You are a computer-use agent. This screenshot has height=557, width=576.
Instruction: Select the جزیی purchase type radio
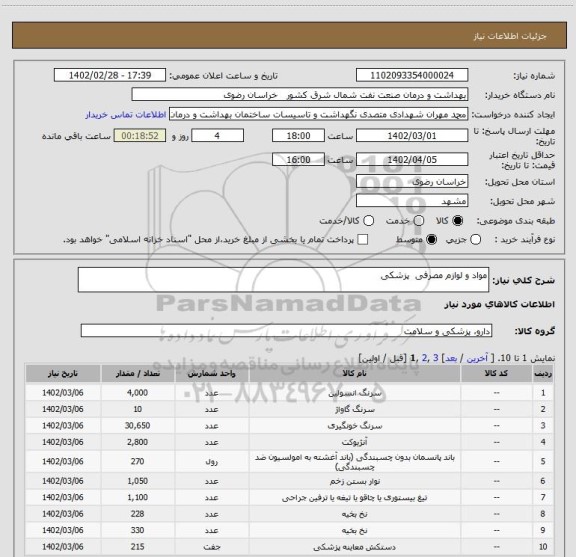tap(476, 240)
